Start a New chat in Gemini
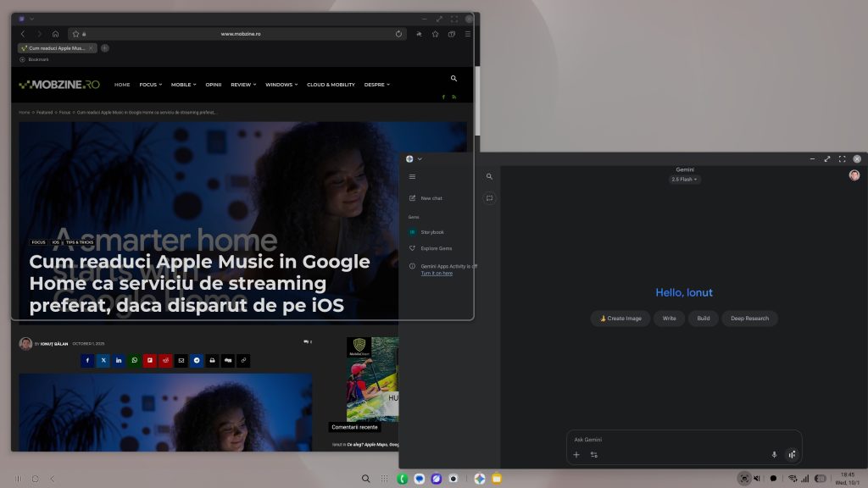 coord(431,198)
